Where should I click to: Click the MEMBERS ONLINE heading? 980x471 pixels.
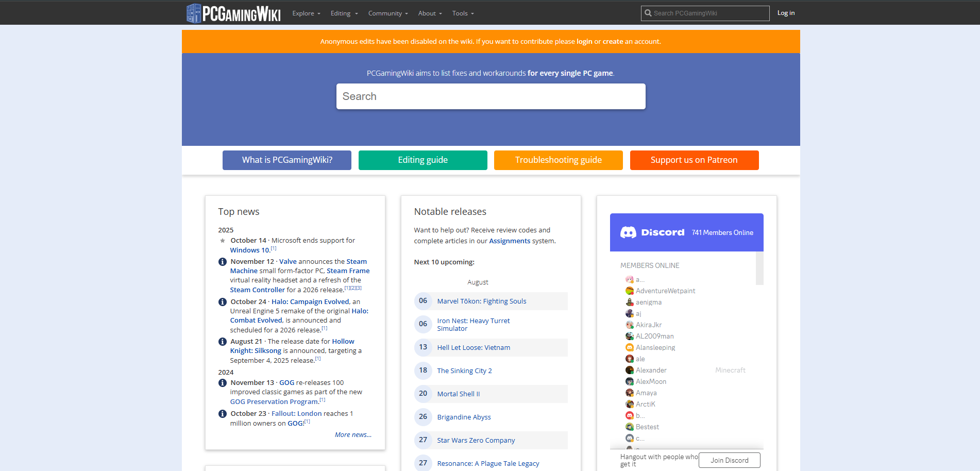click(650, 266)
